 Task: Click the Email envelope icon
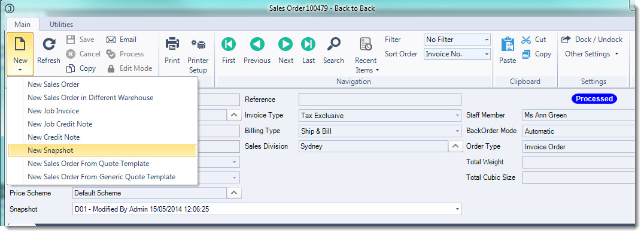tap(111, 40)
